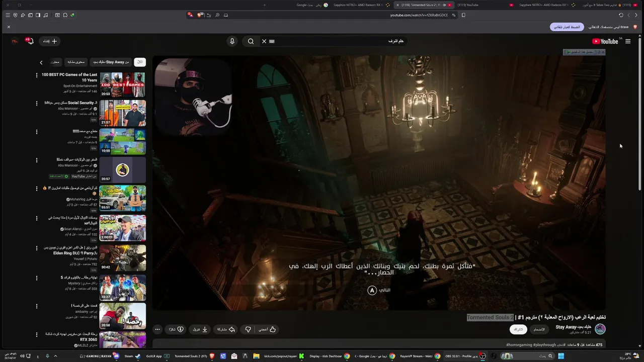Open the media control music note icon
The image size is (644, 362).
[46, 15]
